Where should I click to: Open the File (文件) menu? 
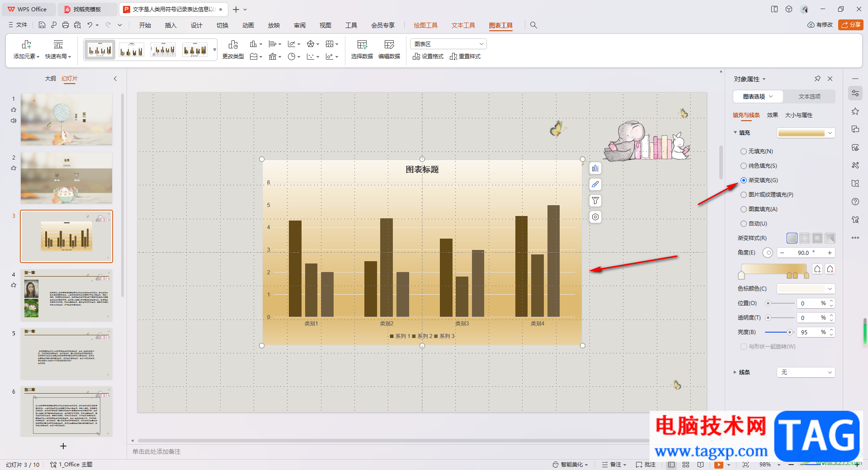coord(18,25)
